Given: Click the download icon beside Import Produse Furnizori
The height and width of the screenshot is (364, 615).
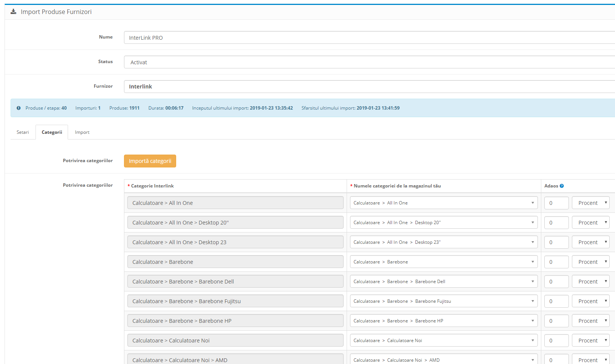Looking at the screenshot, I should 13,12.
